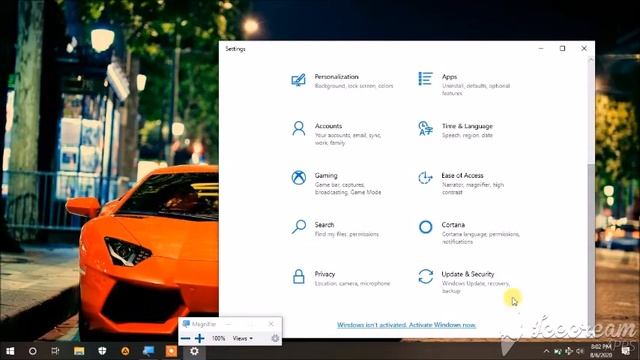Open the Time & Language icon
The width and height of the screenshot is (640, 360).
(425, 128)
